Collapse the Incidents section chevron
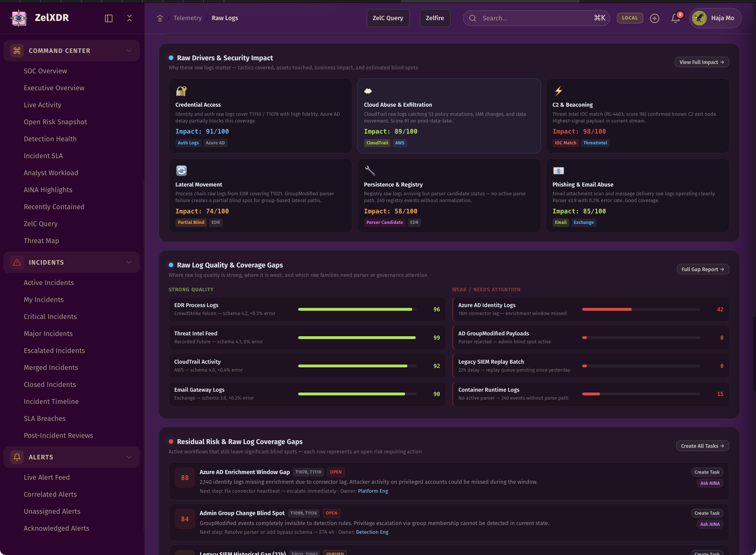756x555 pixels. click(129, 262)
